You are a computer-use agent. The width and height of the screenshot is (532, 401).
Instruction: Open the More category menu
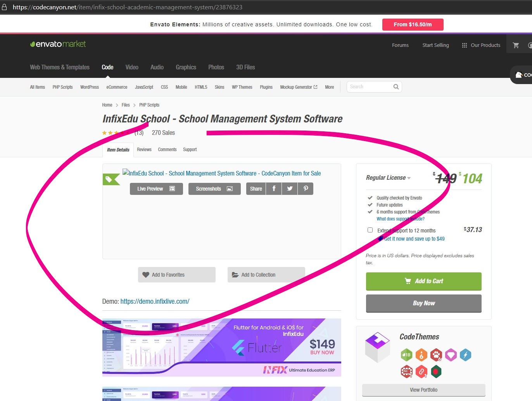tap(330, 87)
